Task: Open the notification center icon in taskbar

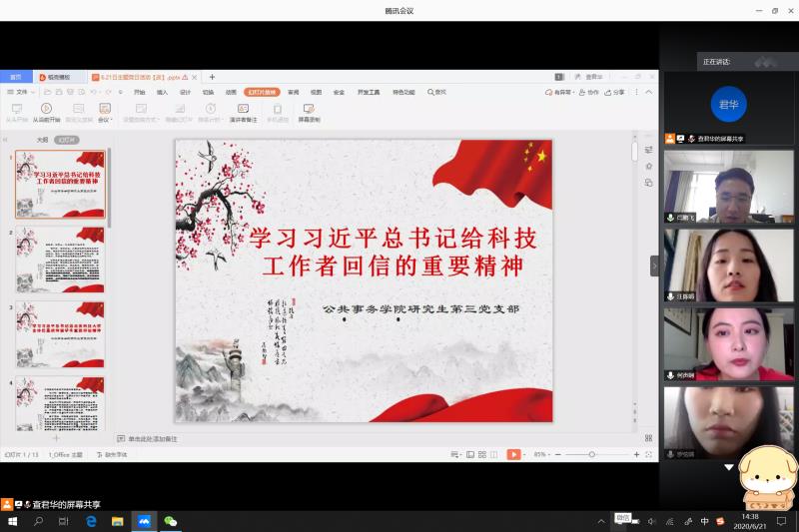Action: [x=781, y=521]
